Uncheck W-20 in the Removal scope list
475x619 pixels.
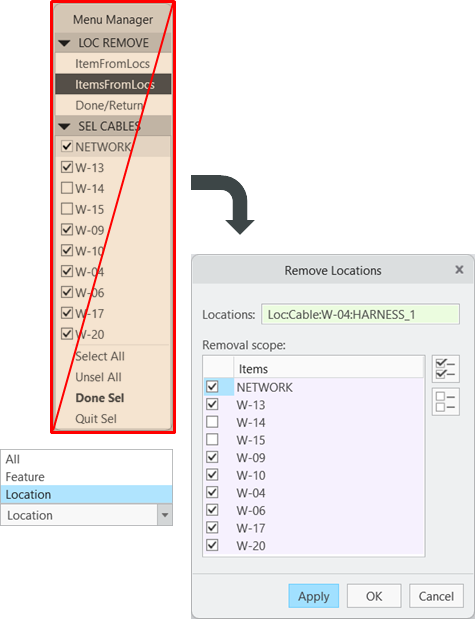[x=212, y=545]
